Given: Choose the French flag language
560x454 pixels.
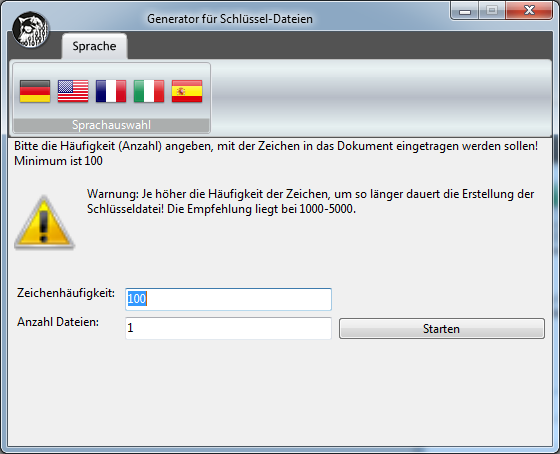Looking at the screenshot, I should [x=111, y=91].
